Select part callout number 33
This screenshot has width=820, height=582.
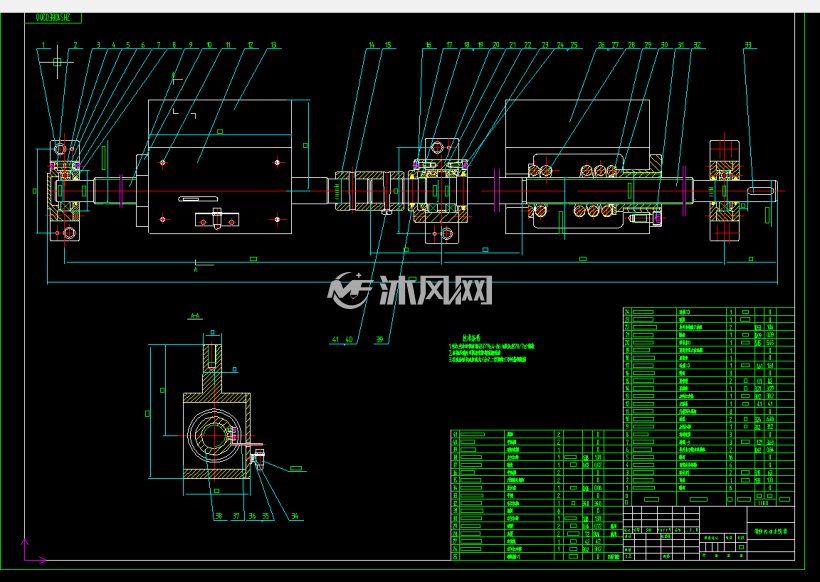coord(748,45)
